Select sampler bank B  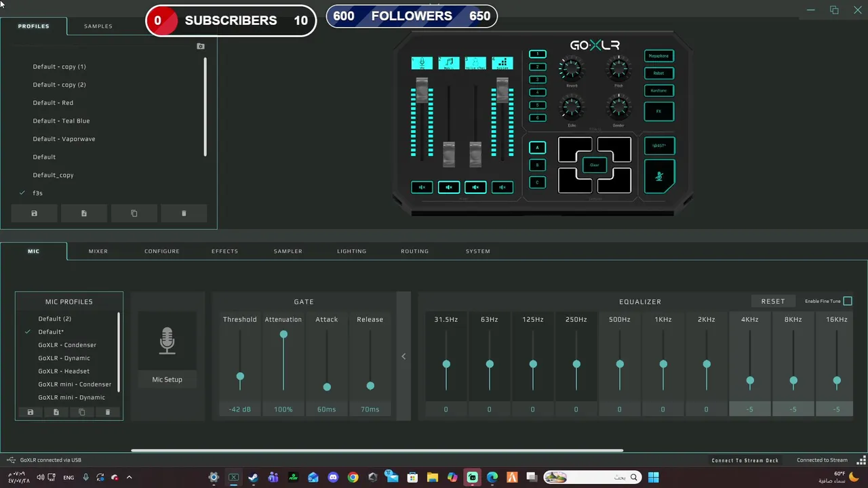tap(538, 165)
